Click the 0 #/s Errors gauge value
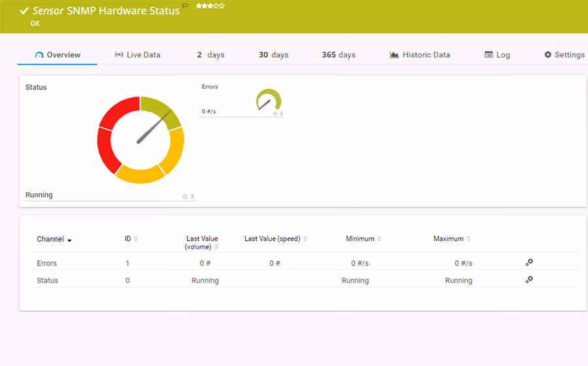Viewport: 588px width, 366px height. coord(209,111)
